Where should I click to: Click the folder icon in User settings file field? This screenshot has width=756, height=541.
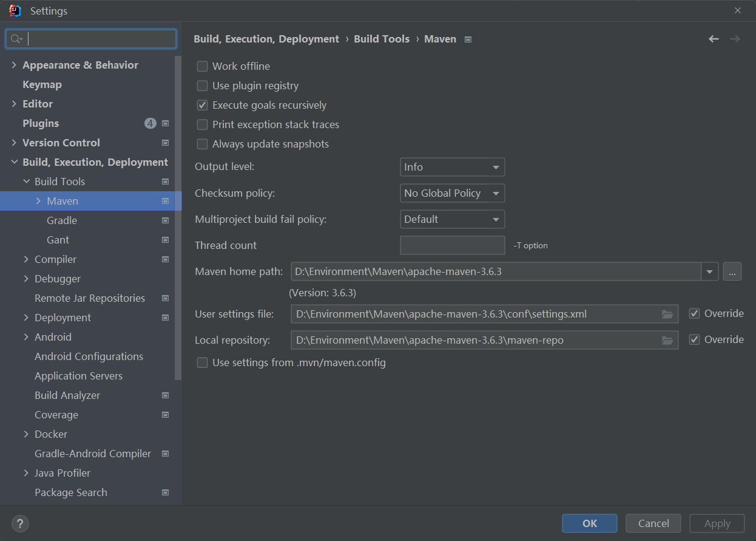point(667,314)
